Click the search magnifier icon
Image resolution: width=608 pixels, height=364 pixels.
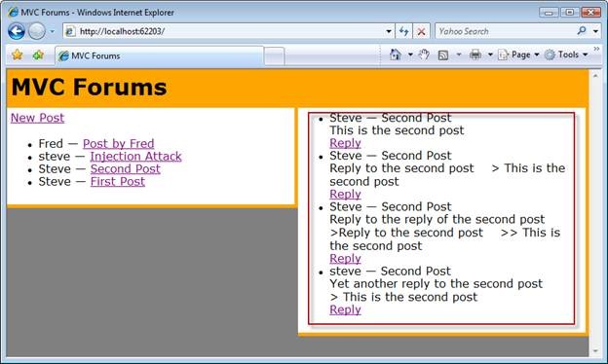click(x=582, y=30)
